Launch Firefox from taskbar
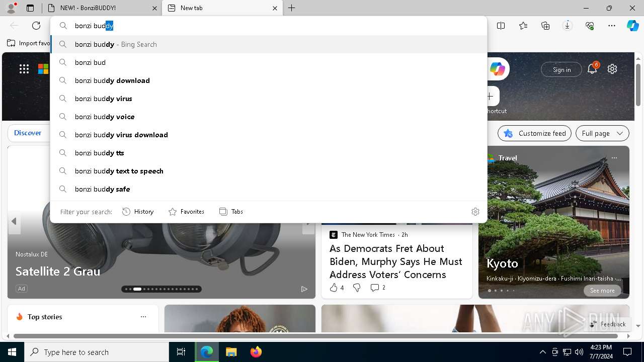 (x=256, y=352)
